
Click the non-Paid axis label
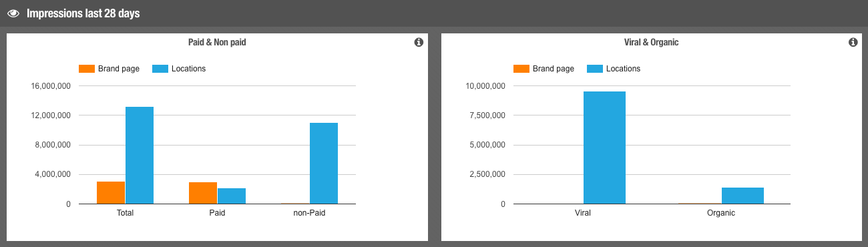pyautogui.click(x=309, y=213)
